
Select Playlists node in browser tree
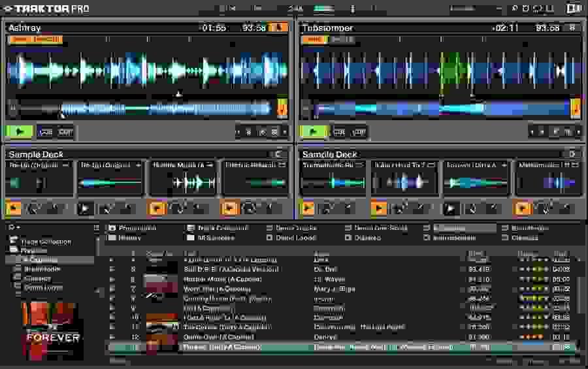tap(29, 251)
